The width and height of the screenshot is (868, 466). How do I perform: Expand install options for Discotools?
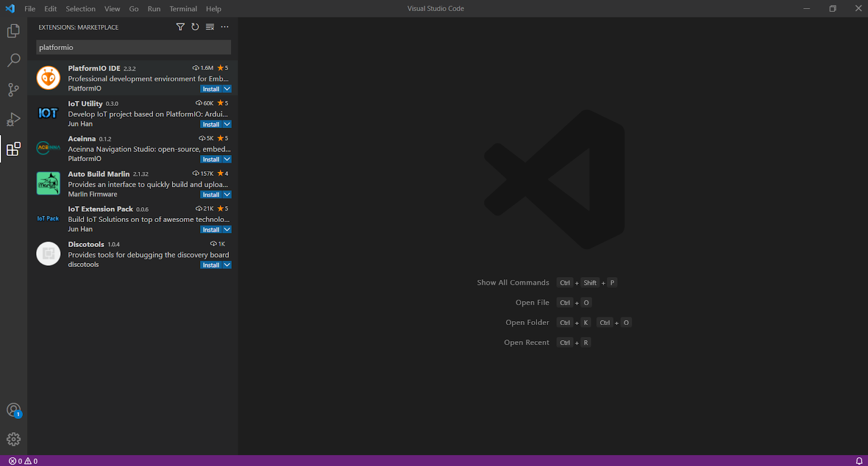click(227, 265)
